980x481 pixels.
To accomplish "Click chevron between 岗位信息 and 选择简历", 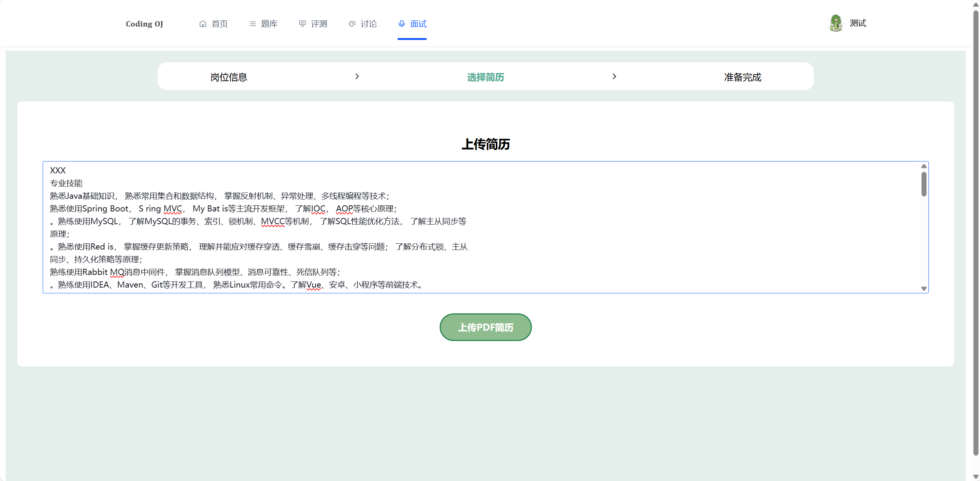I will coord(357,77).
